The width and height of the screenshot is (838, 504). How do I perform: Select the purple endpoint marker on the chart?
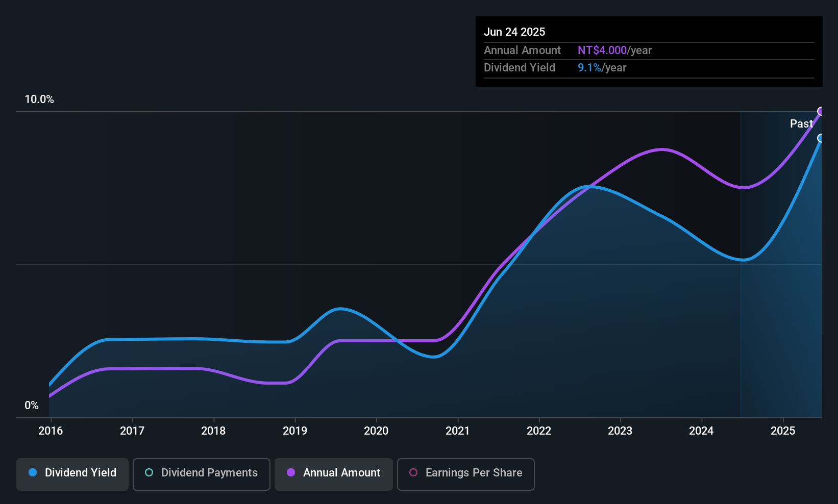(x=821, y=111)
